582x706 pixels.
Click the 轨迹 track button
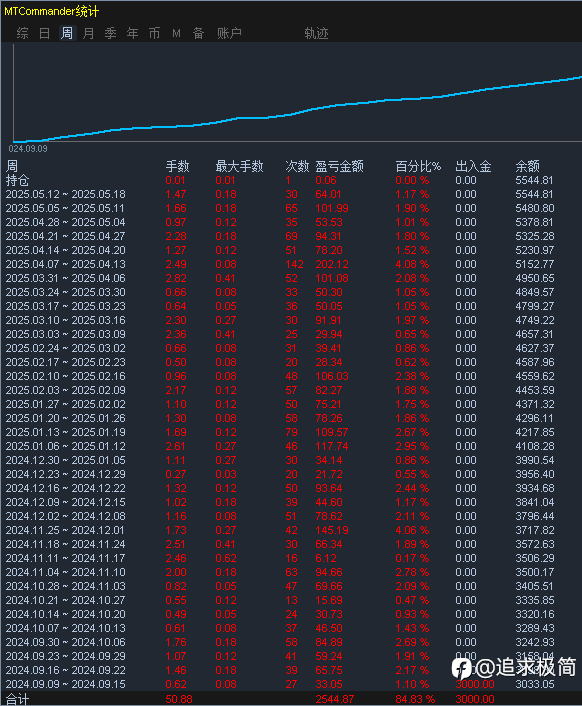316,33
